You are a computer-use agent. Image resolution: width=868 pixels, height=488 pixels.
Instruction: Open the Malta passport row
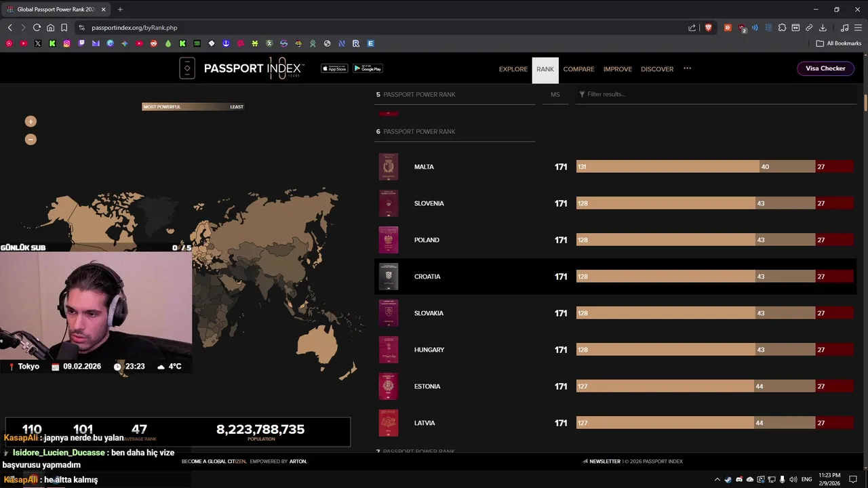point(615,167)
